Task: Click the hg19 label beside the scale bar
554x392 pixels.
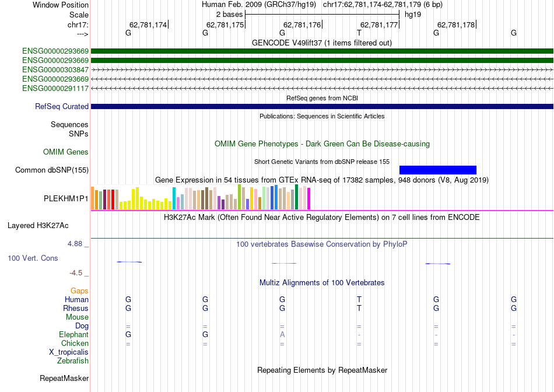Action: click(413, 15)
